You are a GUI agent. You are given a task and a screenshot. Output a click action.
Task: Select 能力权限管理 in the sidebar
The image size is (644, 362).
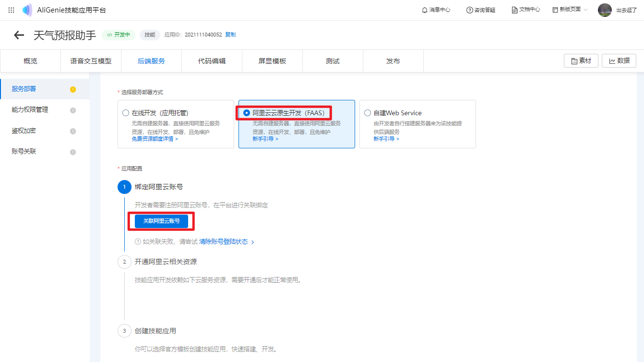click(x=45, y=110)
